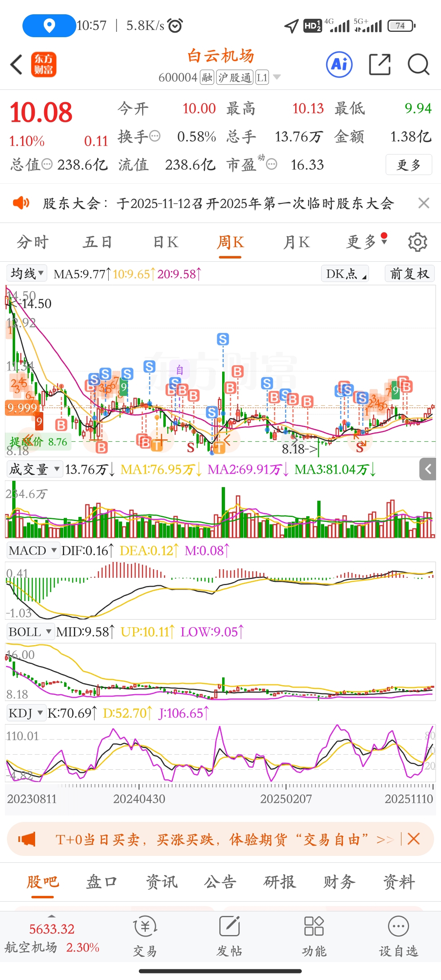441x980 pixels.
Task: Tap the back arrow icon
Action: (x=16, y=65)
